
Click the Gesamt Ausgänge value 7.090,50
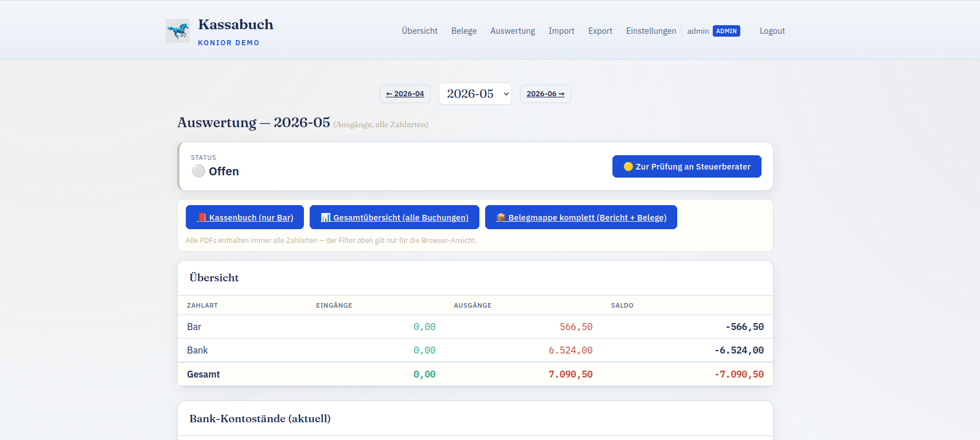[571, 374]
